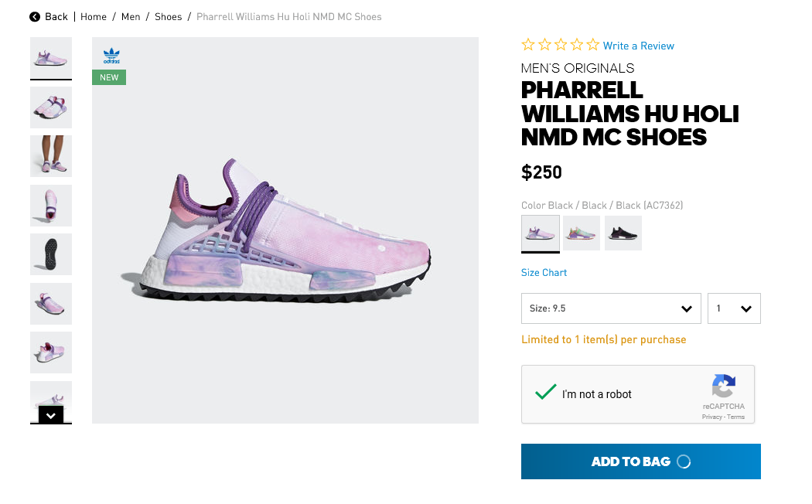Open the Shoes breadcrumb entry

[168, 16]
